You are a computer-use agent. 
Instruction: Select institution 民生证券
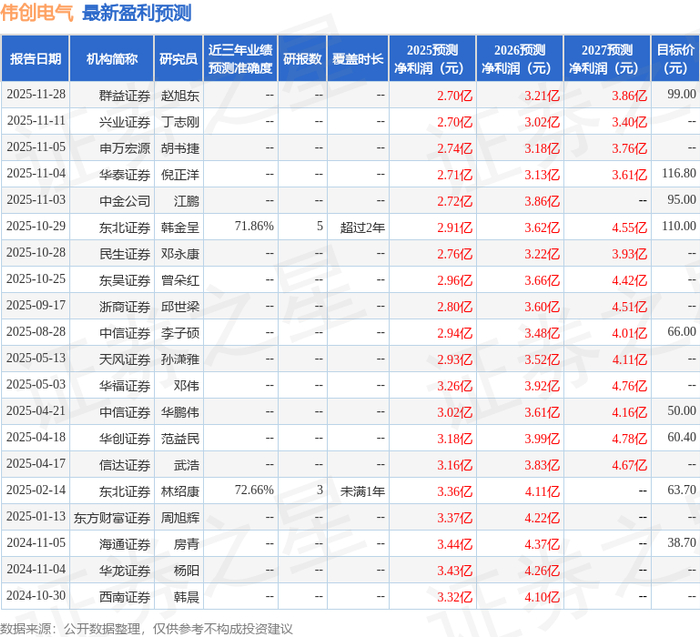[x=125, y=254]
